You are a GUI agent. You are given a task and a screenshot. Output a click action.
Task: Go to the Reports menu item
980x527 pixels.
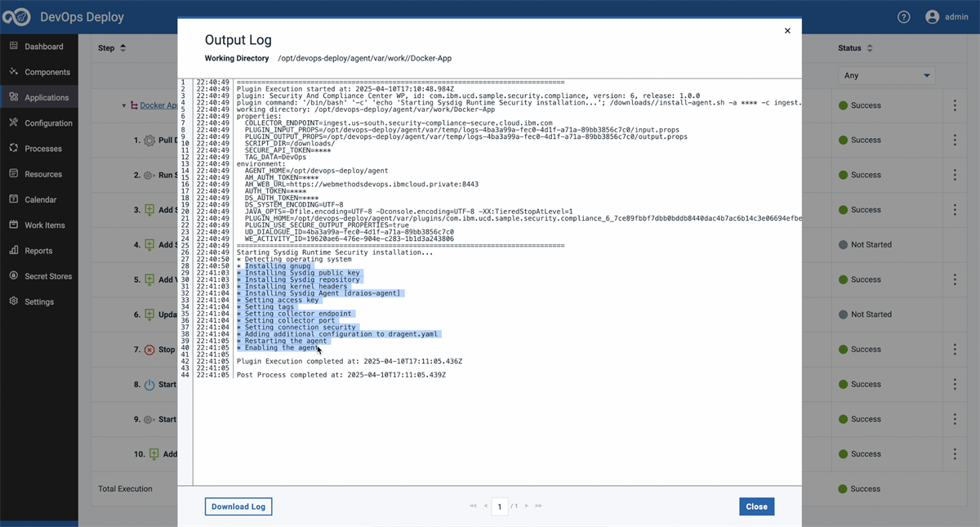click(38, 251)
